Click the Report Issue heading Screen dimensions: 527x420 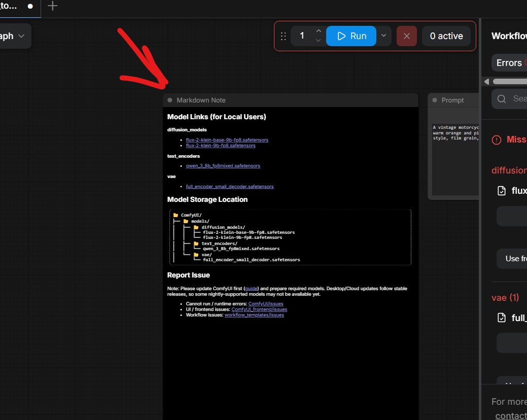click(189, 275)
